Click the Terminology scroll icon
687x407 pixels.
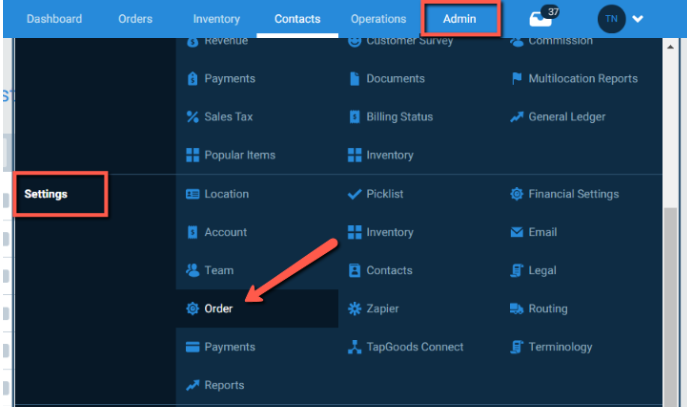pyautogui.click(x=517, y=347)
